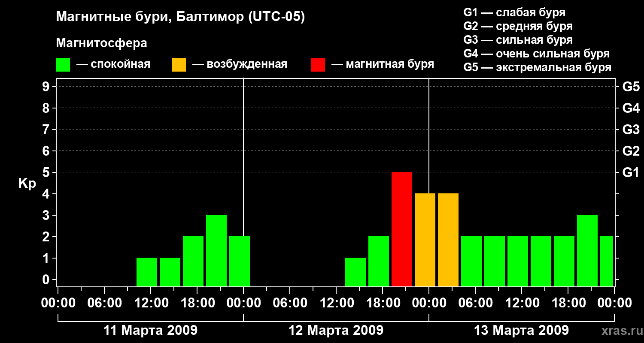
Task: Click the Kp 3 green bar on 13 Марта
Action: (587, 250)
